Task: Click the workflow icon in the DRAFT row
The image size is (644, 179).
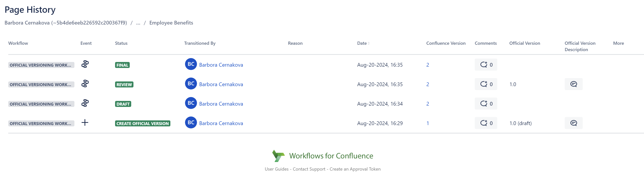Action: coord(85,103)
